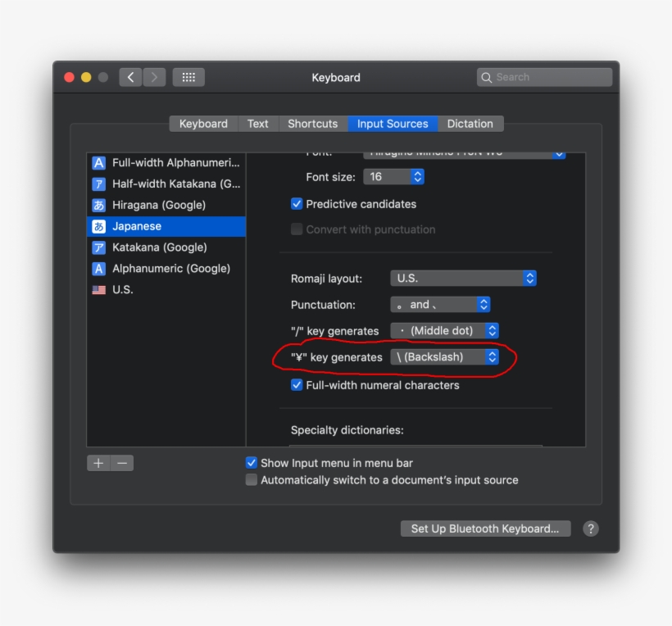Image resolution: width=672 pixels, height=626 pixels.
Task: Disable Full-width numeral characters
Action: coord(297,384)
